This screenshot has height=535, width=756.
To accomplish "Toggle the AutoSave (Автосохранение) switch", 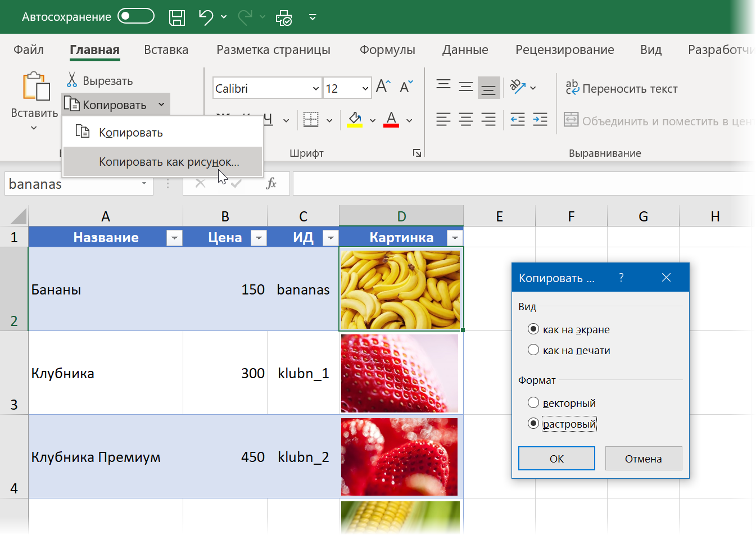I will click(x=136, y=16).
